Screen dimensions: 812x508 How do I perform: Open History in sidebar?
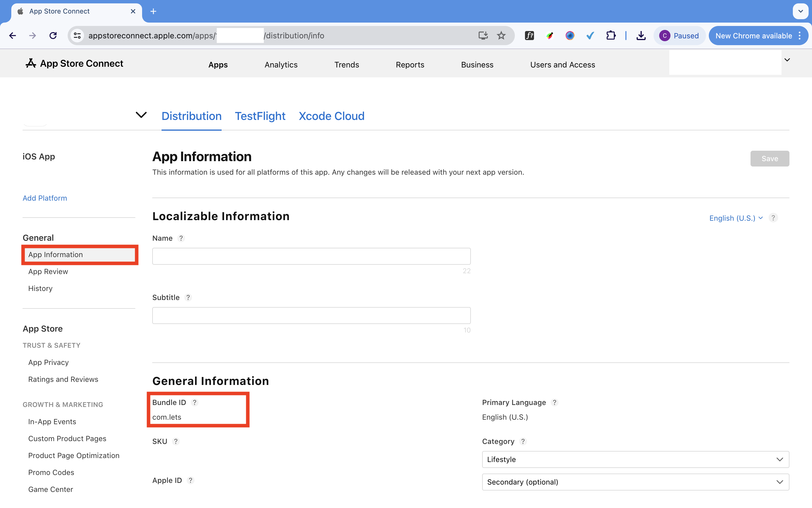40,289
